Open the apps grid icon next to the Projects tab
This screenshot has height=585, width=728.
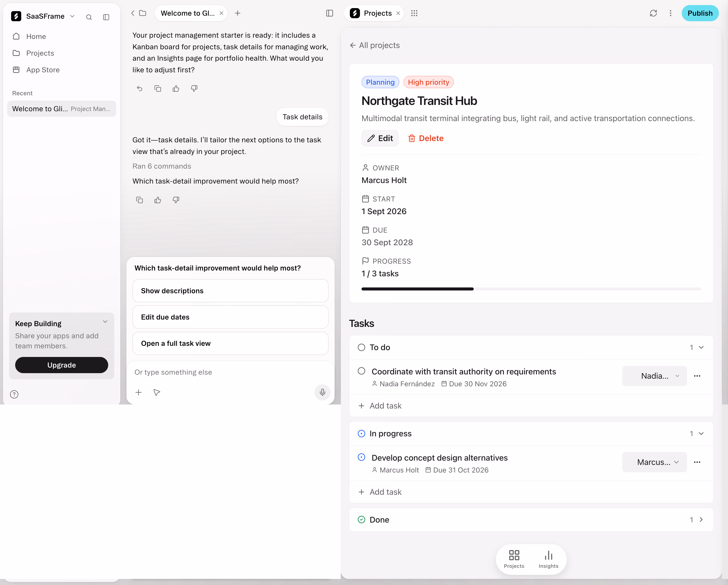[x=414, y=13]
